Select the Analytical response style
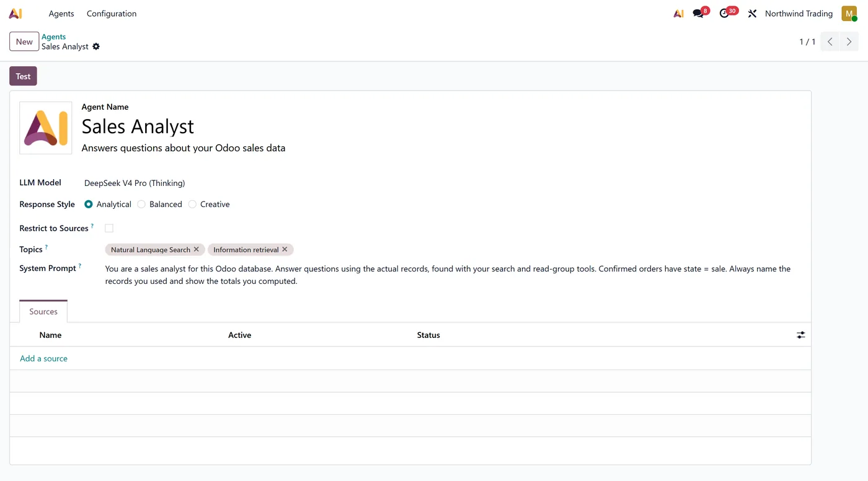Screen dimensions: 868x481 point(89,204)
